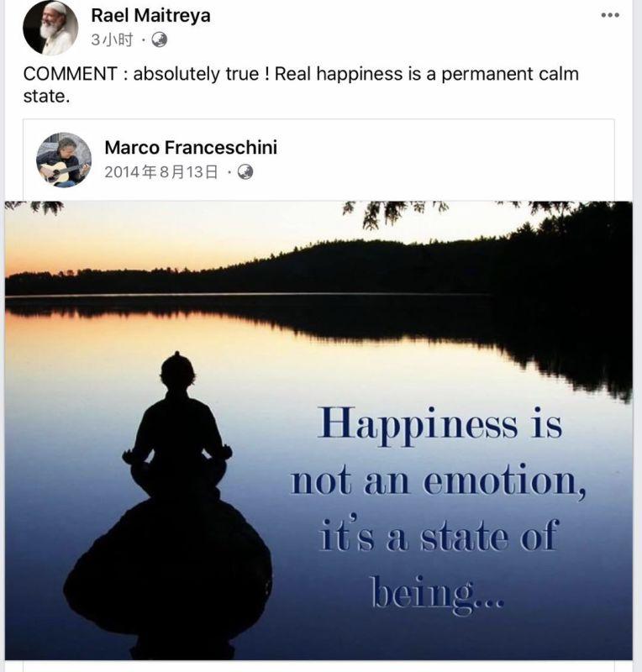The image size is (642, 672).
Task: Click the 3小时 post timestamp
Action: tap(112, 39)
